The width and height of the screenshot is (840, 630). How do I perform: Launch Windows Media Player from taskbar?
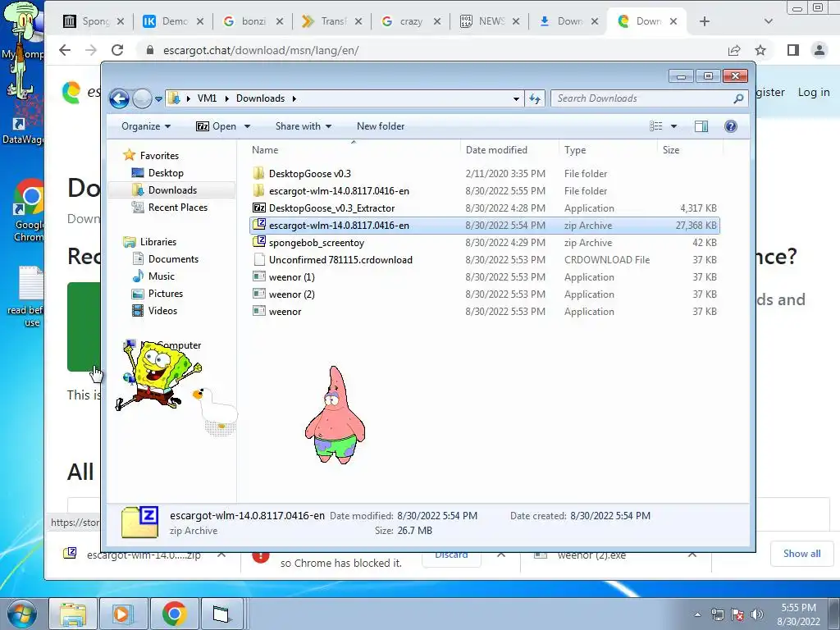click(x=123, y=614)
